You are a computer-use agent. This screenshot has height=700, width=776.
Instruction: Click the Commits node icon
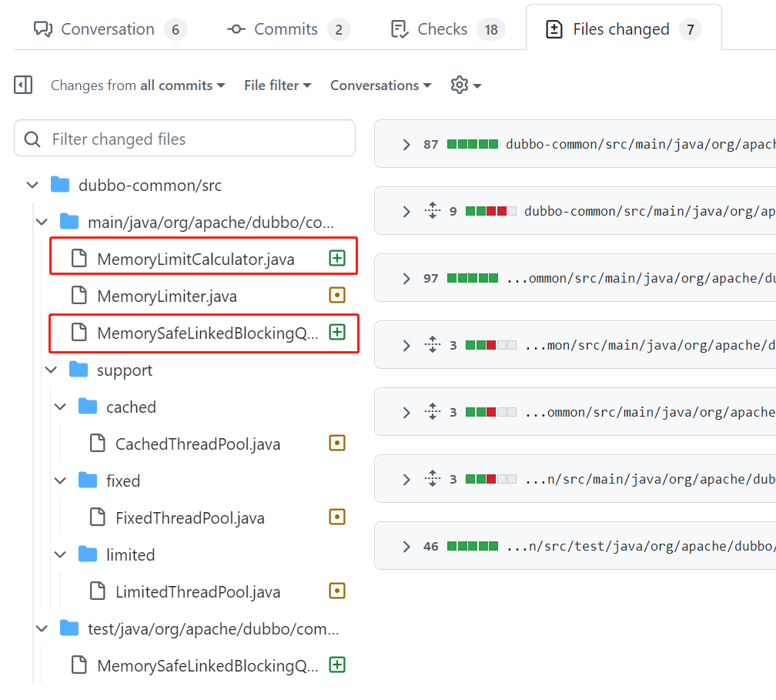point(236,29)
